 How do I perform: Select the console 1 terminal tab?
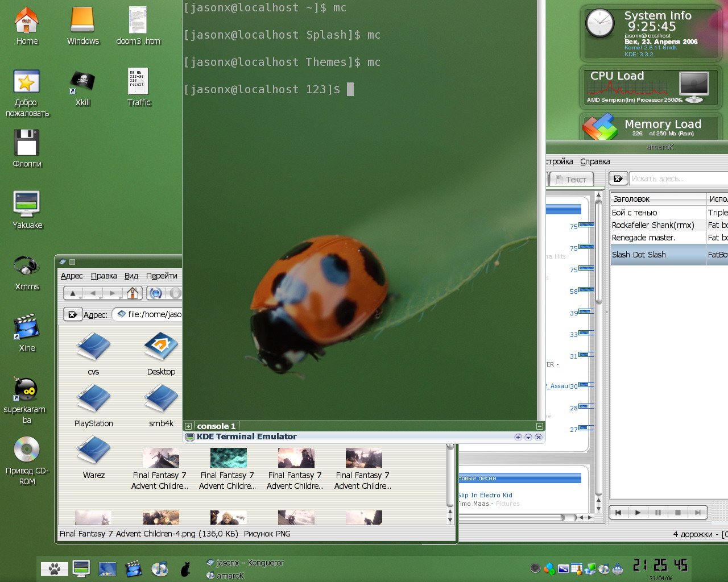pos(216,426)
